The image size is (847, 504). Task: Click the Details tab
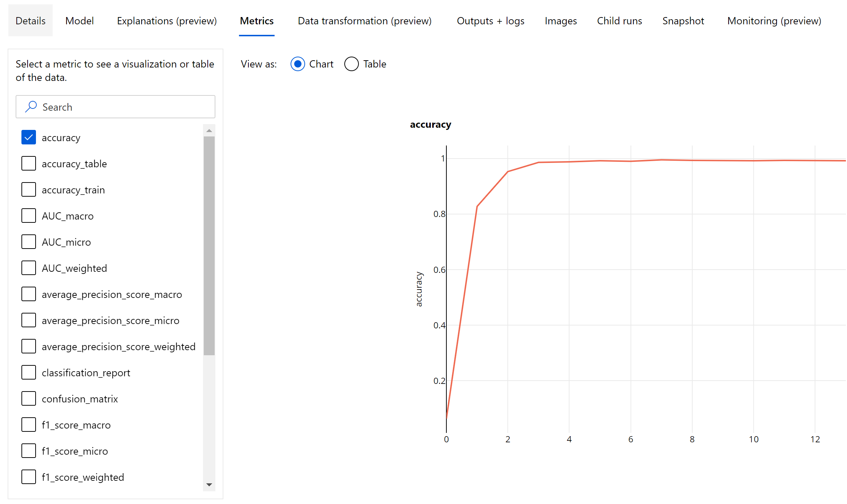click(x=29, y=20)
